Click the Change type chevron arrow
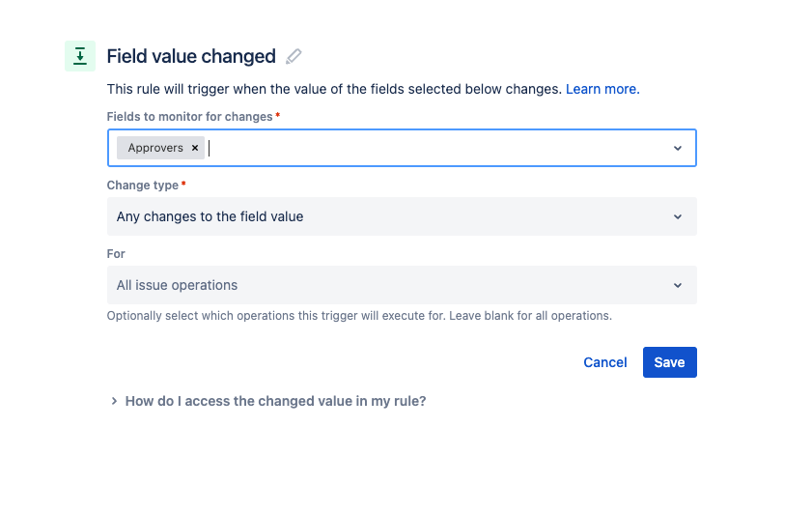 coord(677,216)
